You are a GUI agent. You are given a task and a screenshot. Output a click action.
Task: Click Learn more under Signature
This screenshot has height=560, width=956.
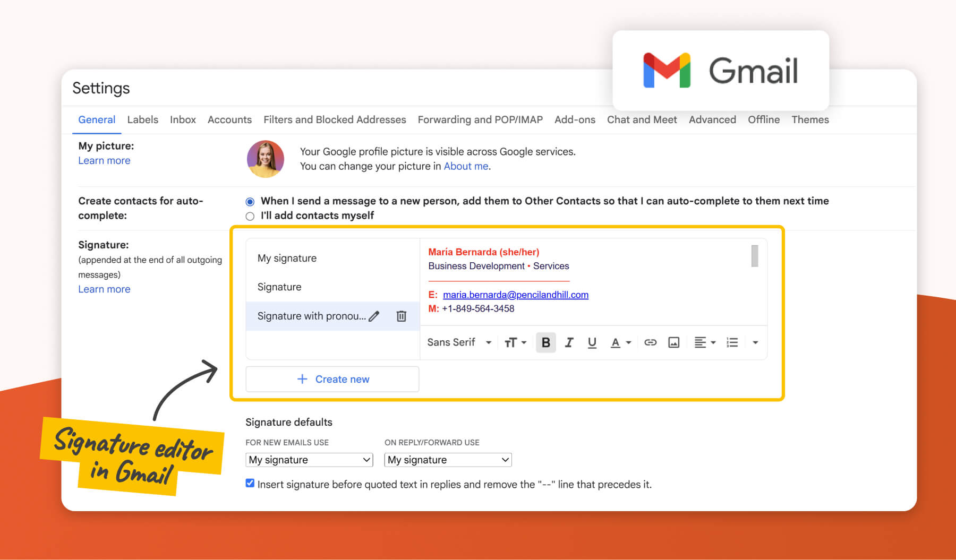pos(104,289)
